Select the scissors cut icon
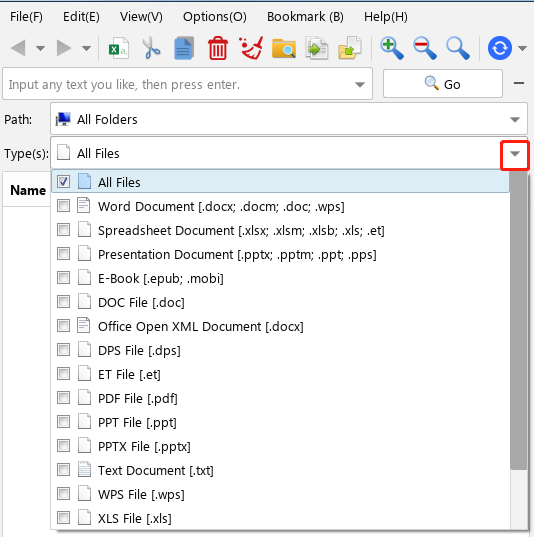Image resolution: width=534 pixels, height=537 pixels. [x=151, y=48]
